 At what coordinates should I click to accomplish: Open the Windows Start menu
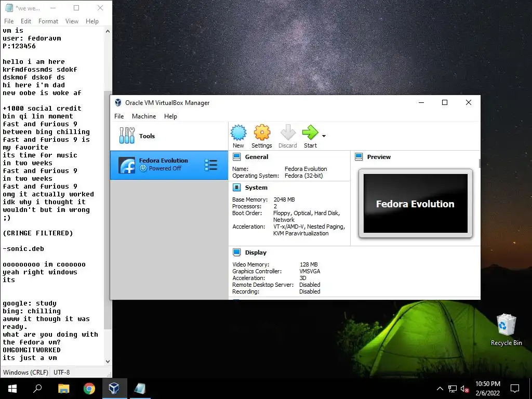pos(12,388)
